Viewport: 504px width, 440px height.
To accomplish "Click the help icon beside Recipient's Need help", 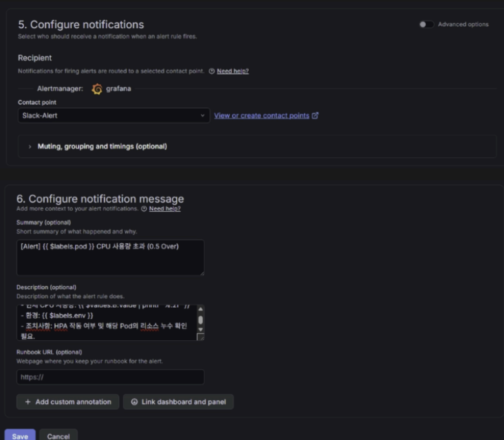I will 211,71.
